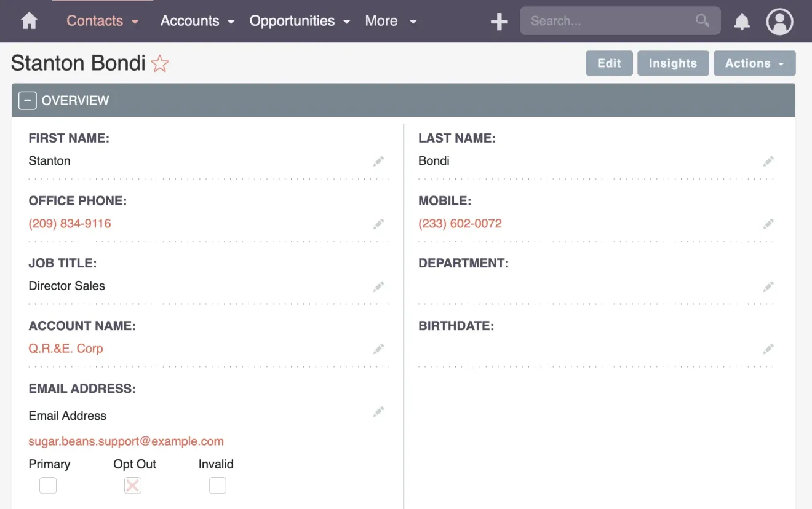Click the Edit button
The width and height of the screenshot is (812, 509).
(609, 63)
